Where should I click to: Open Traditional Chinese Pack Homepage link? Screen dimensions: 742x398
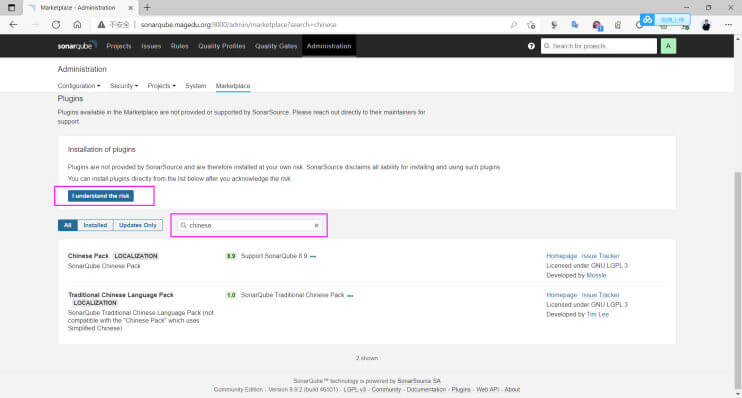point(562,295)
